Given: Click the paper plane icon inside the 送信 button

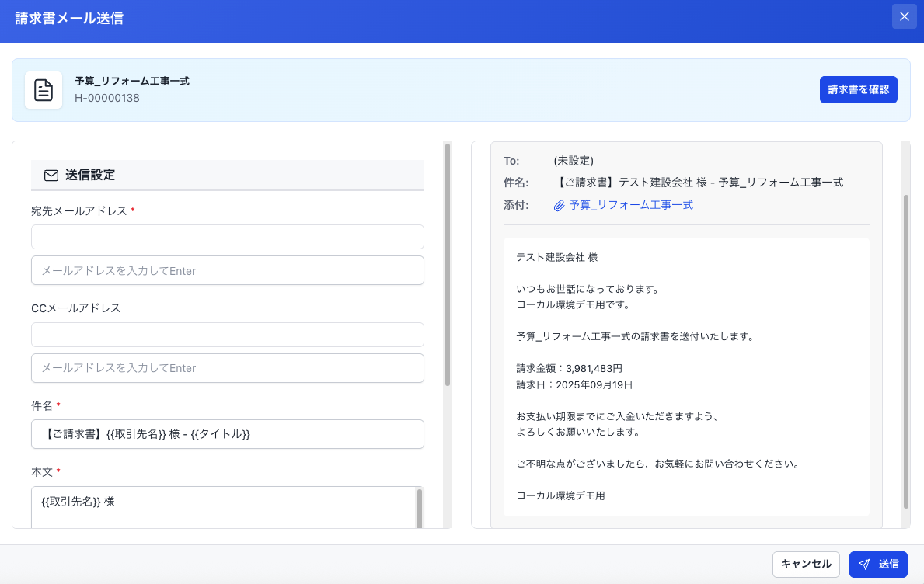Looking at the screenshot, I should (865, 565).
